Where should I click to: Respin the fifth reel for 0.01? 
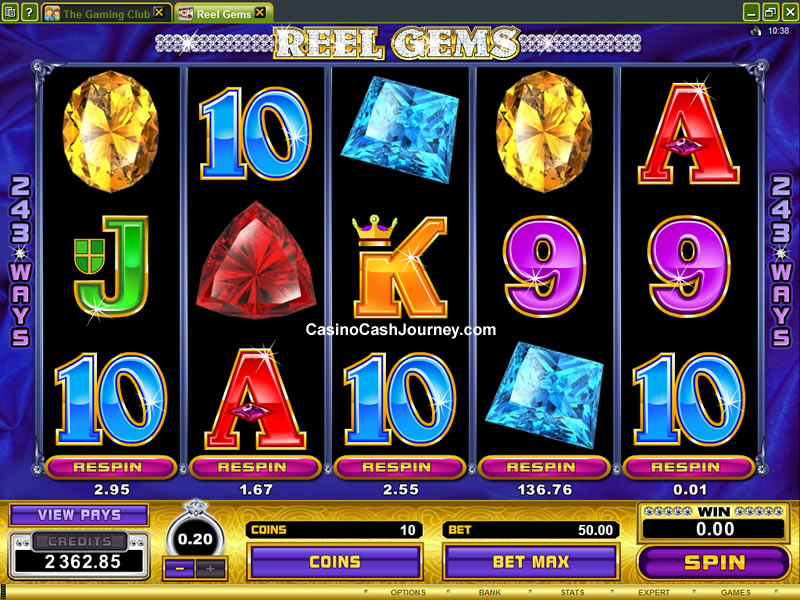click(x=687, y=467)
